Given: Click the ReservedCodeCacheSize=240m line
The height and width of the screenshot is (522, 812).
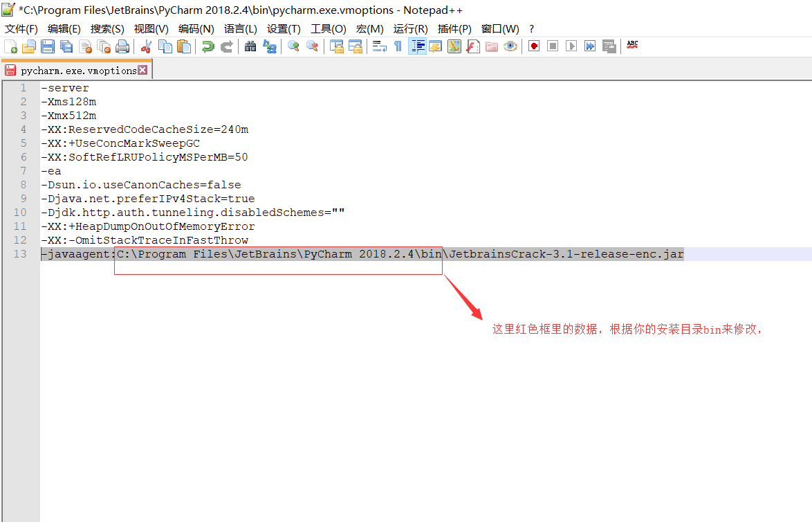Looking at the screenshot, I should pyautogui.click(x=145, y=129).
